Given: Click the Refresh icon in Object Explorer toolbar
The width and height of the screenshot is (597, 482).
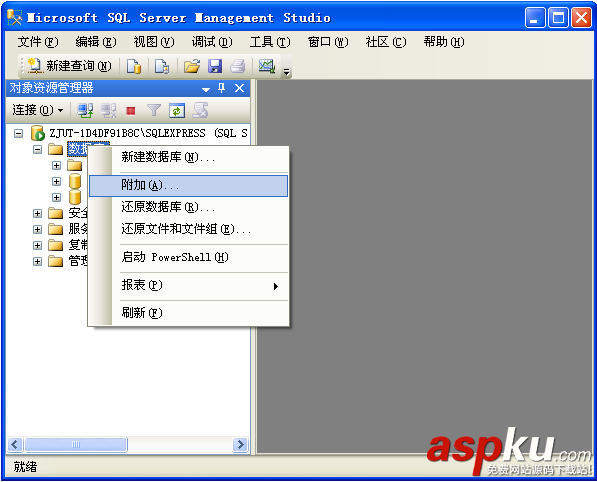Looking at the screenshot, I should click(x=177, y=111).
